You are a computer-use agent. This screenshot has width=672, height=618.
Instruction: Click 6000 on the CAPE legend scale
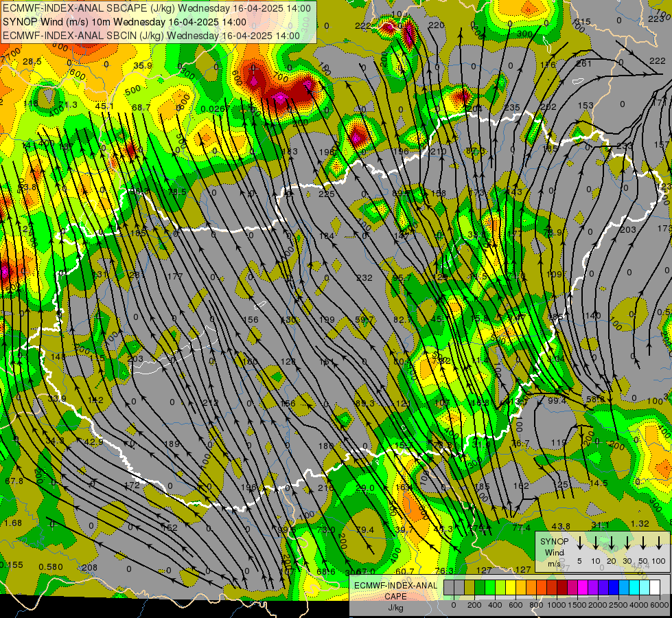(660, 605)
